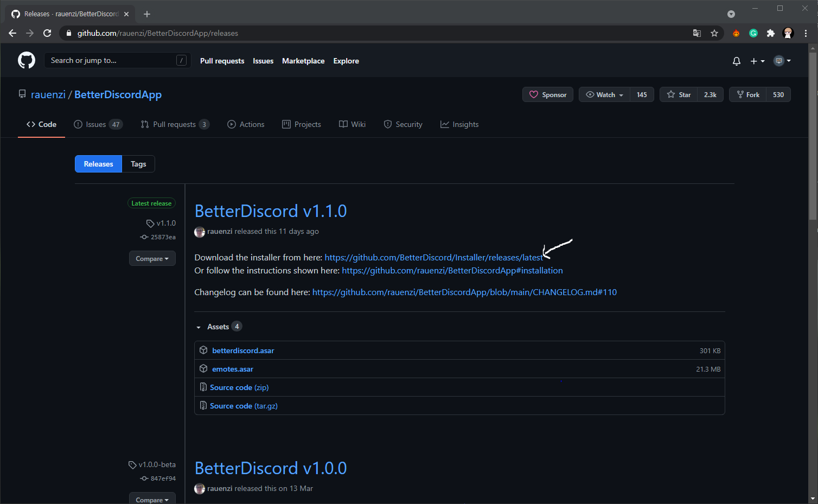Click the address bar URL
This screenshot has height=504, width=818.
158,33
